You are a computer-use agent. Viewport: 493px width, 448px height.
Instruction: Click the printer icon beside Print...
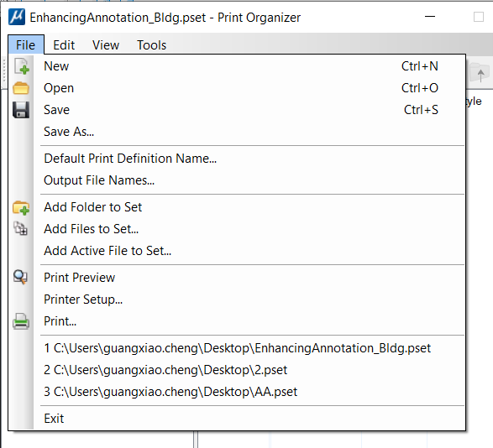pos(21,321)
